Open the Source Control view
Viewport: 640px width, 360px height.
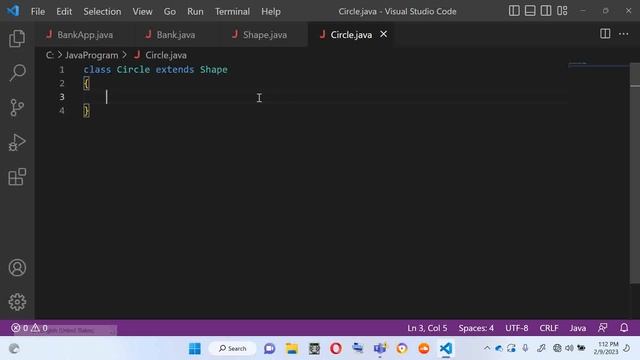click(17, 108)
